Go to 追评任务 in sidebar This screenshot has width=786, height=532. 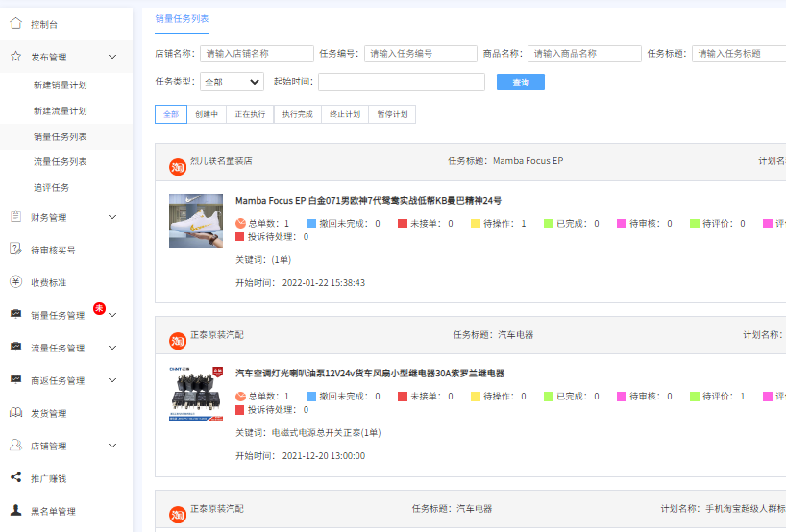[x=51, y=187]
